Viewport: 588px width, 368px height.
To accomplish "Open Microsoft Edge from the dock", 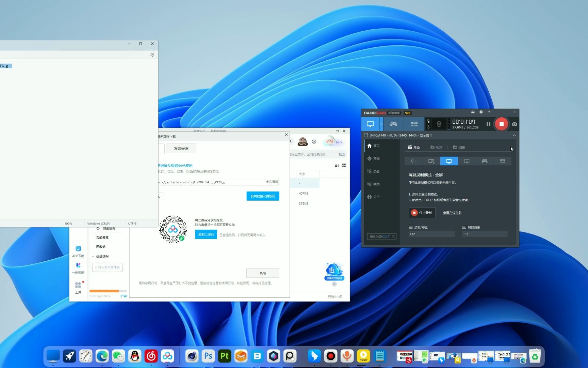I will [102, 356].
